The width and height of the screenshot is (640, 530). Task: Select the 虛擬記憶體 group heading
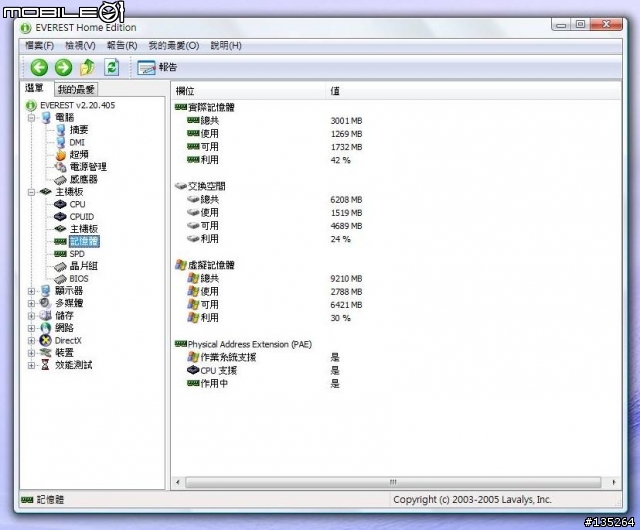coord(211,265)
